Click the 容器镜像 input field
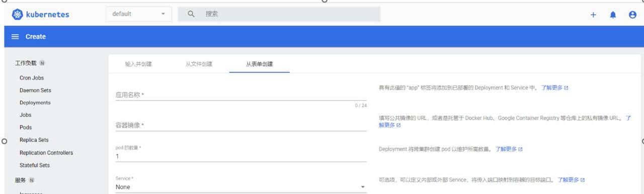 (x=241, y=125)
